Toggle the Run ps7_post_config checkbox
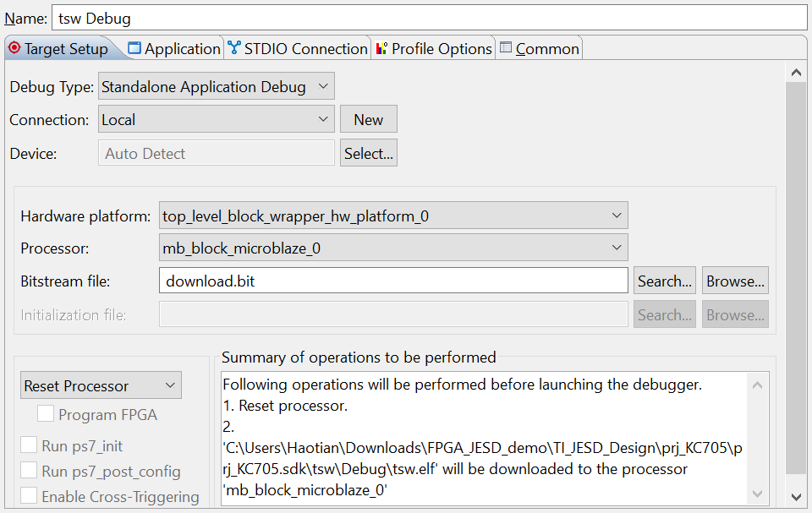Viewport: 812px width, 513px height. [x=30, y=471]
